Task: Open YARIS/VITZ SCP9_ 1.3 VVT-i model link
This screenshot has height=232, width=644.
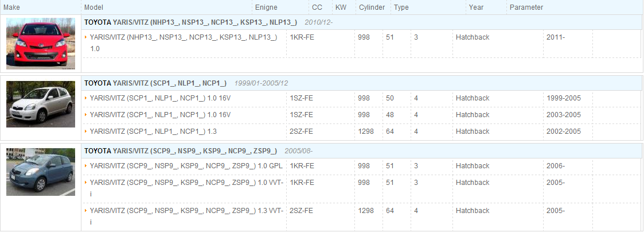Action: click(186, 216)
